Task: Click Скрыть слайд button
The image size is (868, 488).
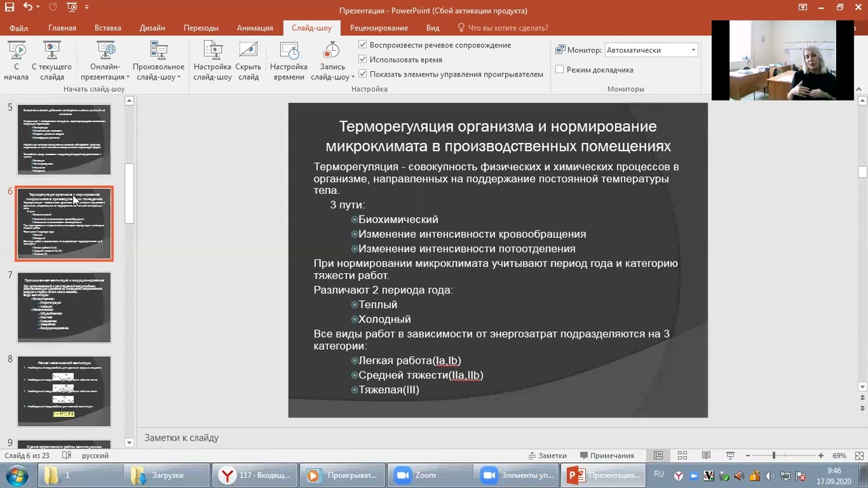Action: pyautogui.click(x=248, y=62)
